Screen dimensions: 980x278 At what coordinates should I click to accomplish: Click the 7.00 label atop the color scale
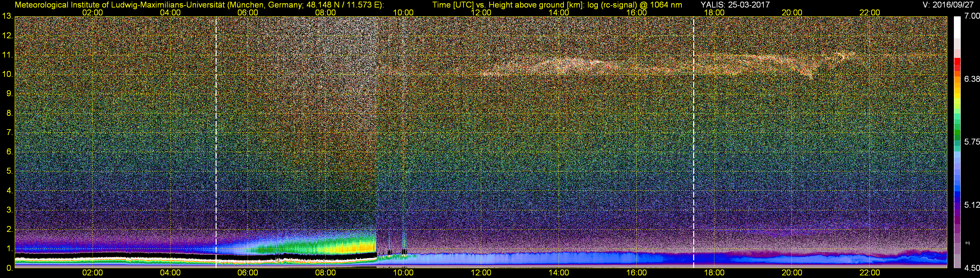click(x=972, y=16)
